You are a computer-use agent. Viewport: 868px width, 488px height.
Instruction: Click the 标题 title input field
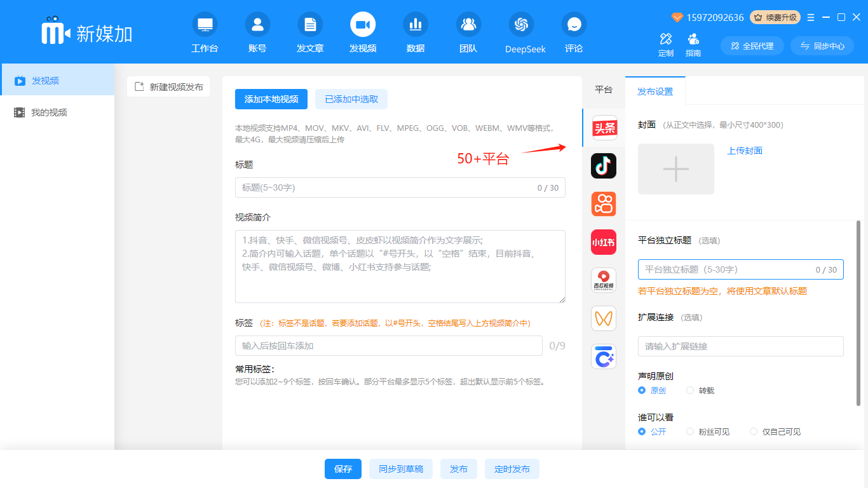388,187
